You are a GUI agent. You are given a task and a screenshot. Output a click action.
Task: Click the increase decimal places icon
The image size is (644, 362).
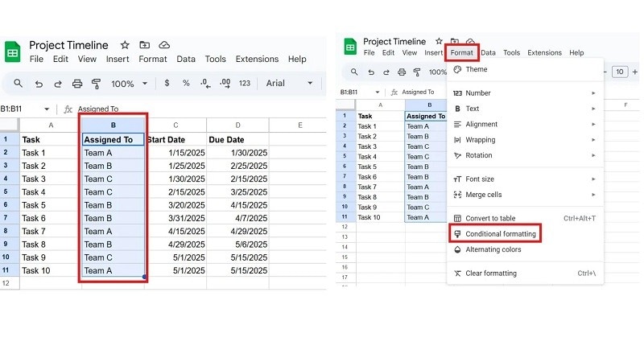click(225, 84)
